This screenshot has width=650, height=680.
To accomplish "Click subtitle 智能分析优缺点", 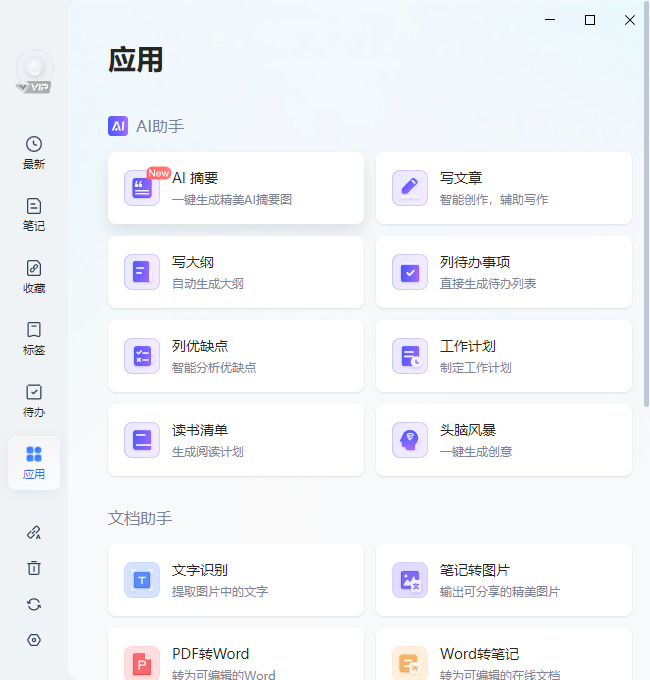I will point(214,368).
